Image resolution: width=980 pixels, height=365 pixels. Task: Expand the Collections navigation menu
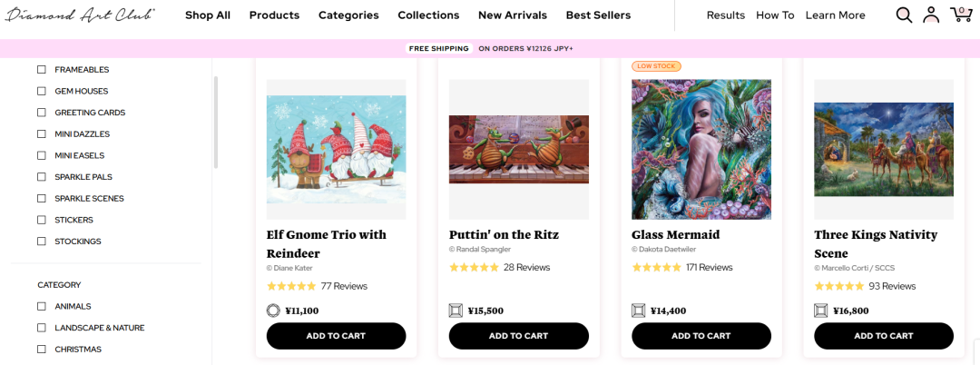(428, 15)
